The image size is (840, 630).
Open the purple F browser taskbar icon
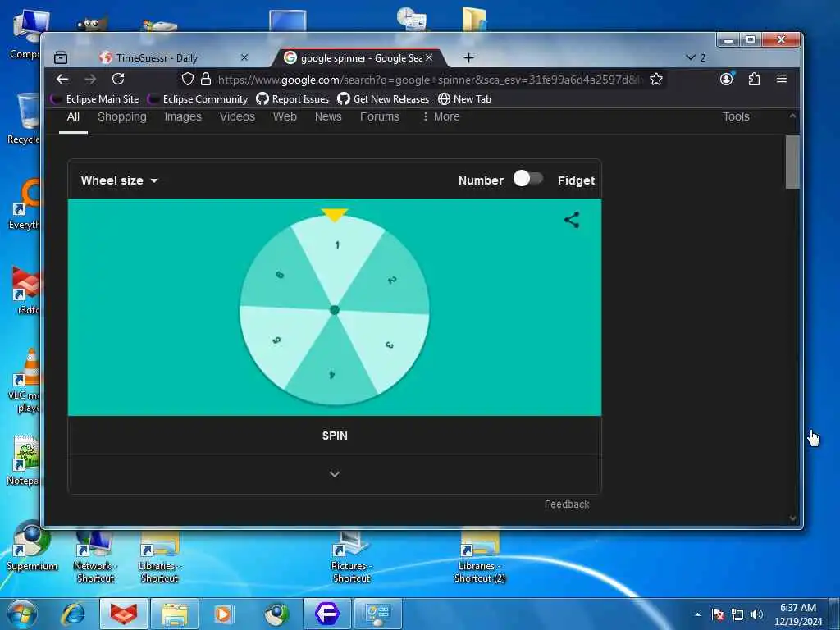(x=326, y=614)
